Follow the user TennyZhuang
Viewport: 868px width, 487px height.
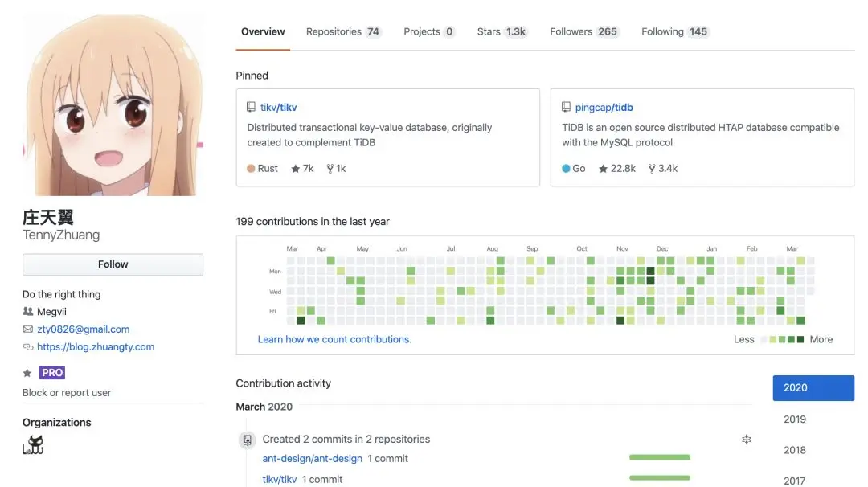tap(113, 264)
